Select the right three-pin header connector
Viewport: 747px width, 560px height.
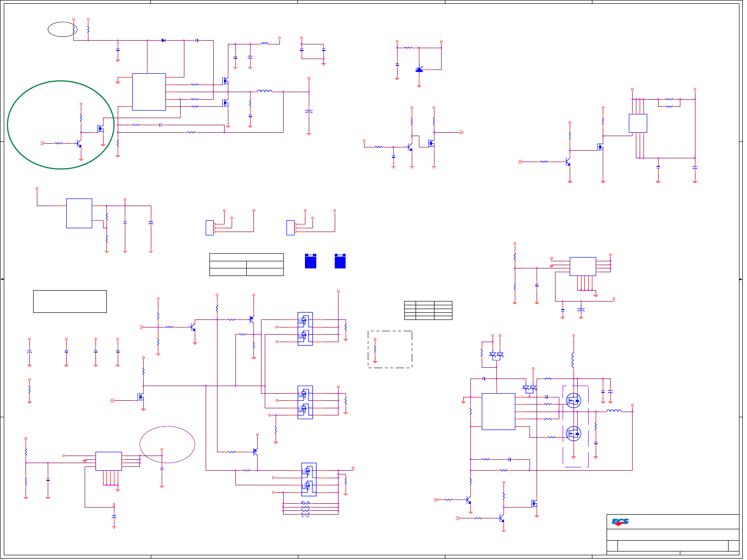pyautogui.click(x=291, y=228)
